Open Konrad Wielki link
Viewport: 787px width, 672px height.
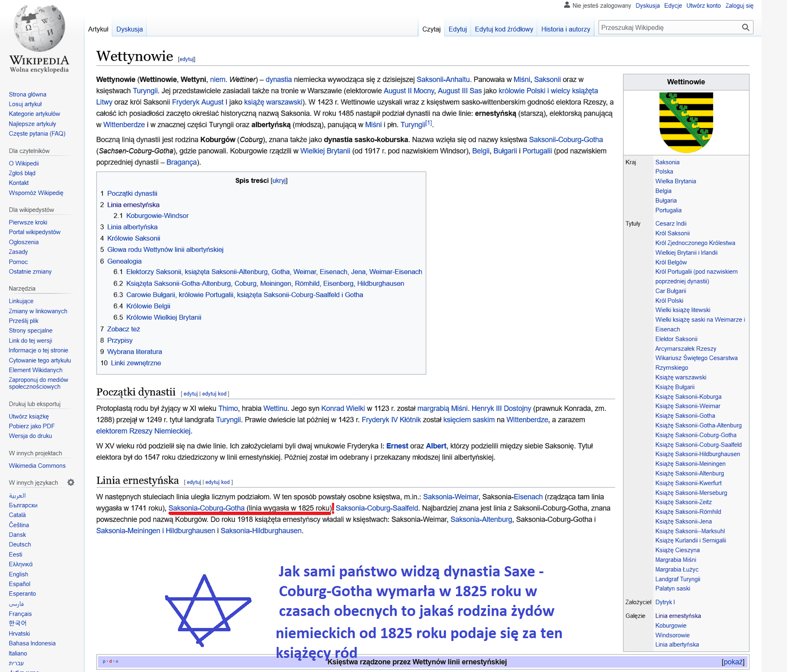[x=343, y=408]
